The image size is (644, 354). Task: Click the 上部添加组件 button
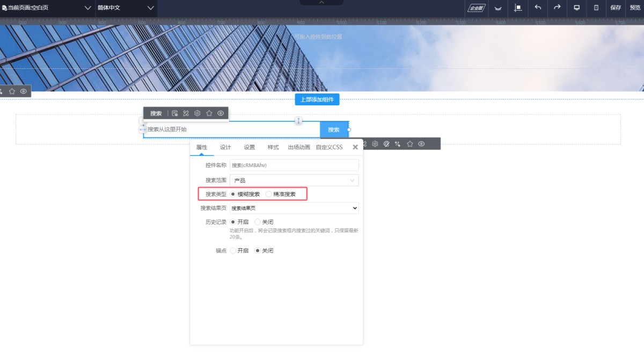[317, 99]
